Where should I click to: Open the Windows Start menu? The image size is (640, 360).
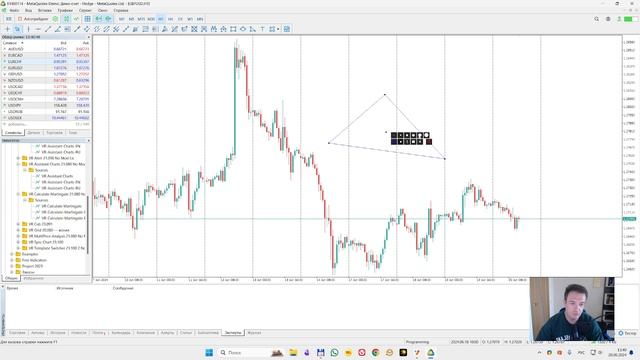(209, 353)
